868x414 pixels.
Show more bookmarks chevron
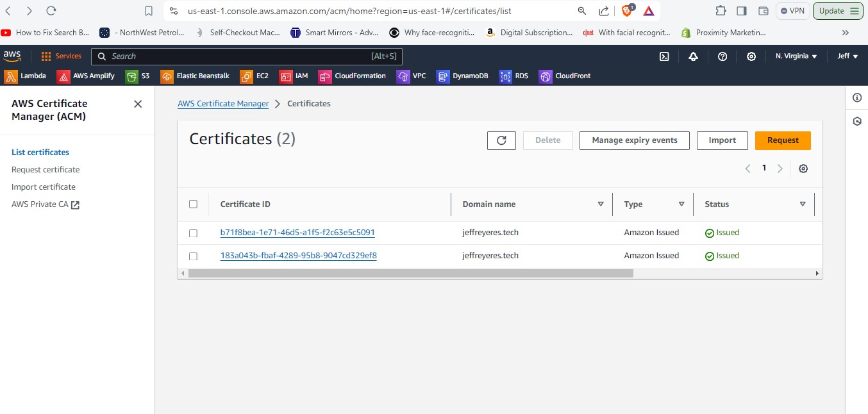point(846,33)
